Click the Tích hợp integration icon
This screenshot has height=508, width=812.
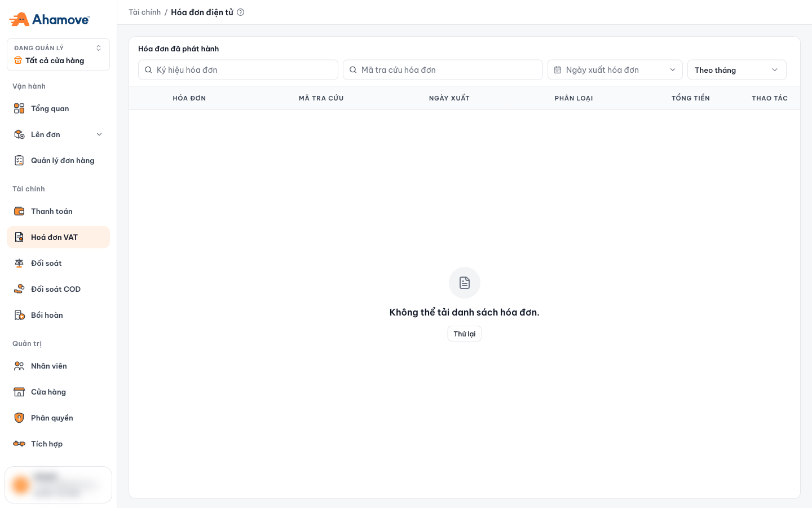[x=19, y=444]
